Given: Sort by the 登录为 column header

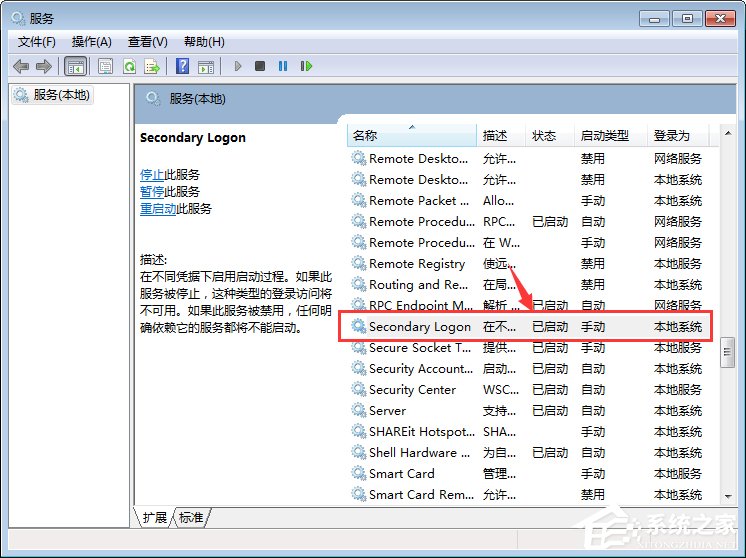Looking at the screenshot, I should click(678, 136).
